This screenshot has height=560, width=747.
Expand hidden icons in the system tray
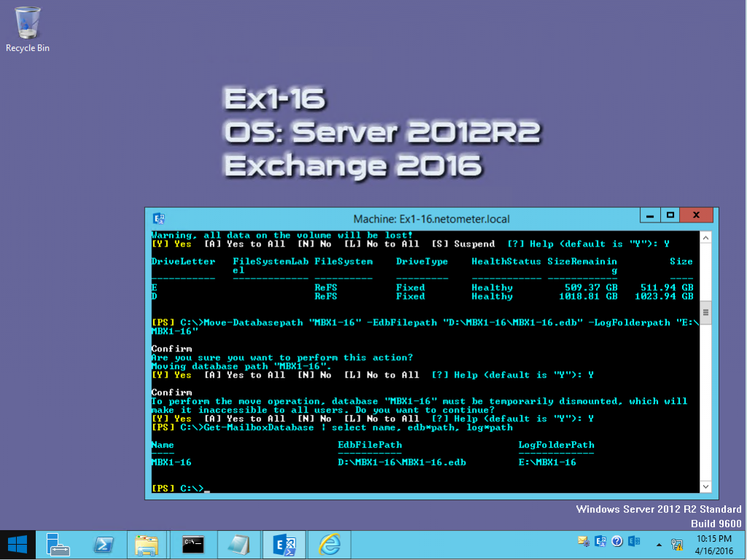coord(659,544)
